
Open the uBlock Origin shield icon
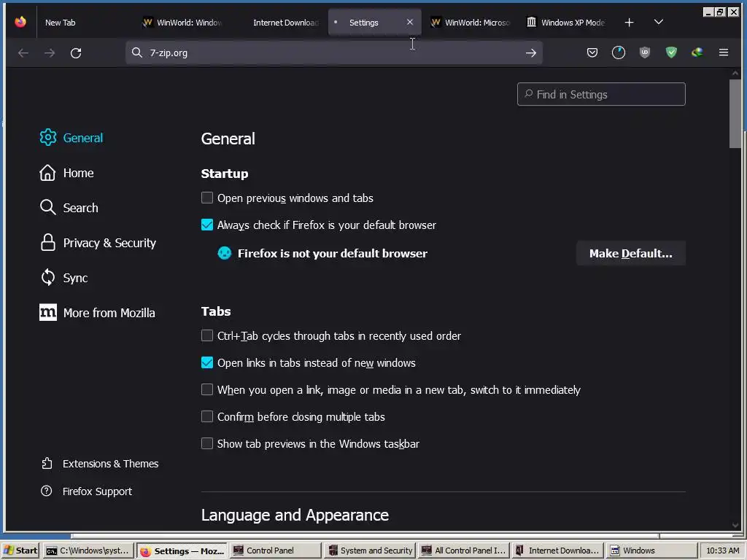[645, 52]
